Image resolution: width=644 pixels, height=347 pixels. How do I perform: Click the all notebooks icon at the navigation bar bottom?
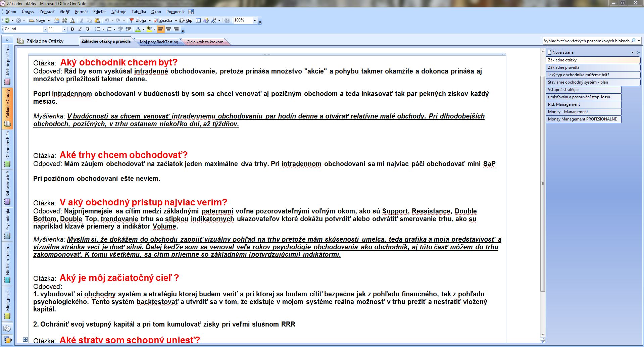pos(7,339)
